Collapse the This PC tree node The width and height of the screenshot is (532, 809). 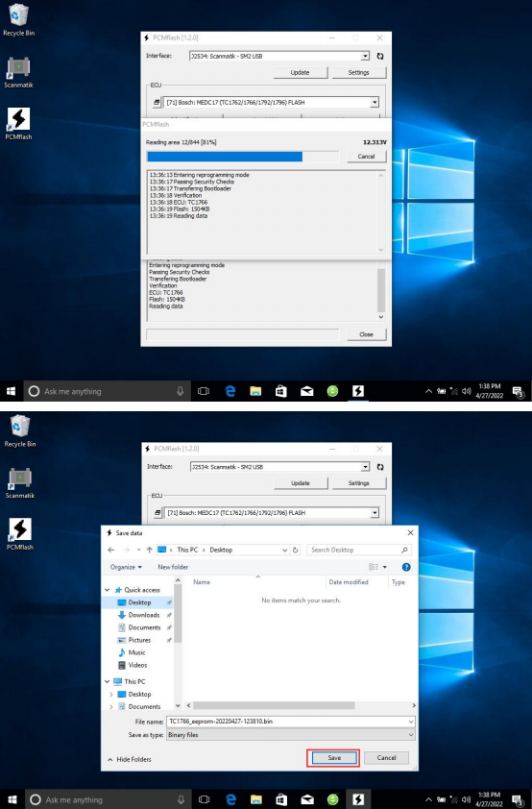pyautogui.click(x=108, y=681)
